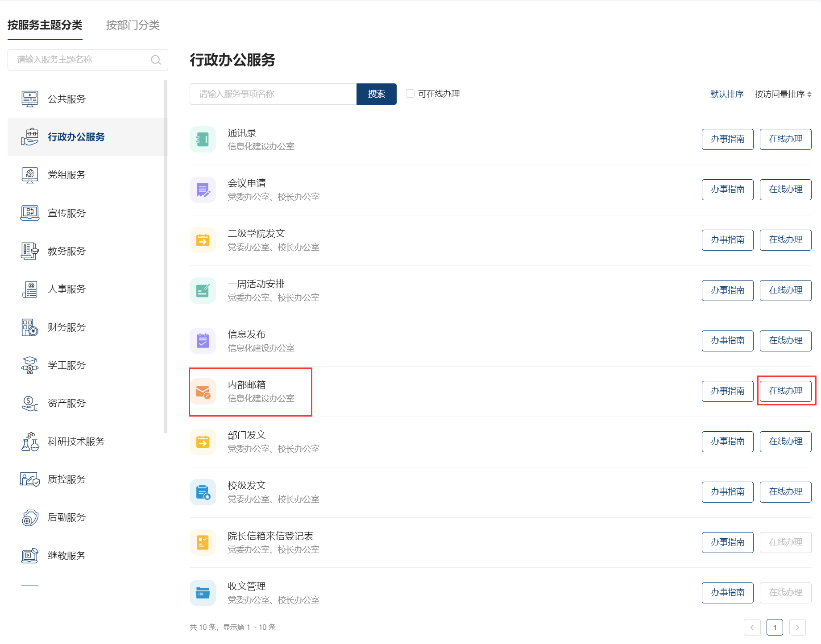Open the 收文管理 folder icon

[x=203, y=593]
